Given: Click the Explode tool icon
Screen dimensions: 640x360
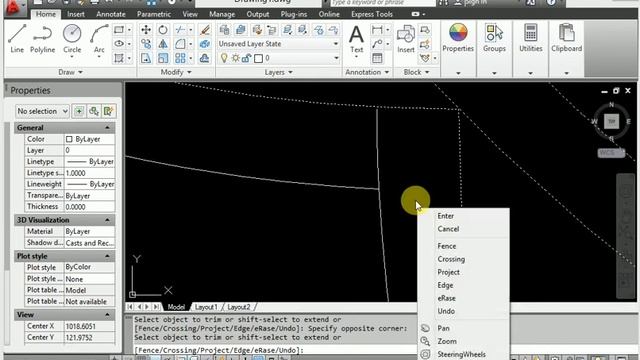Looking at the screenshot, I should 205,44.
